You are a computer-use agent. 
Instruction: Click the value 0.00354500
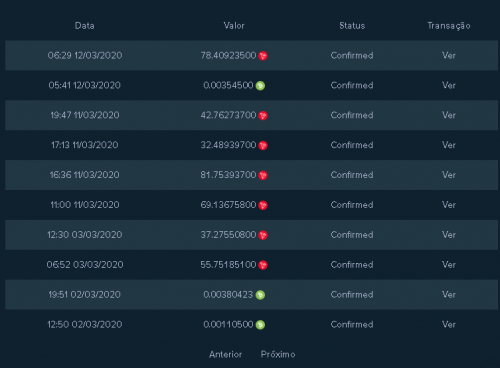[x=228, y=85]
